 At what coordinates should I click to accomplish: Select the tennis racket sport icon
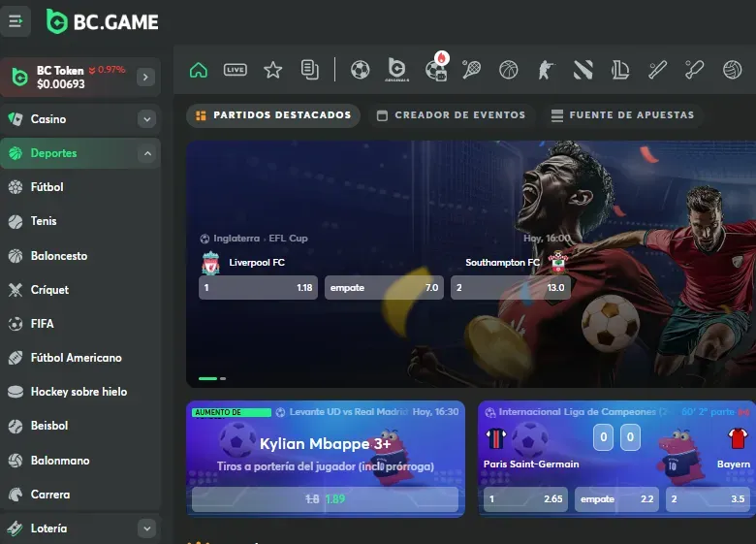tap(472, 70)
